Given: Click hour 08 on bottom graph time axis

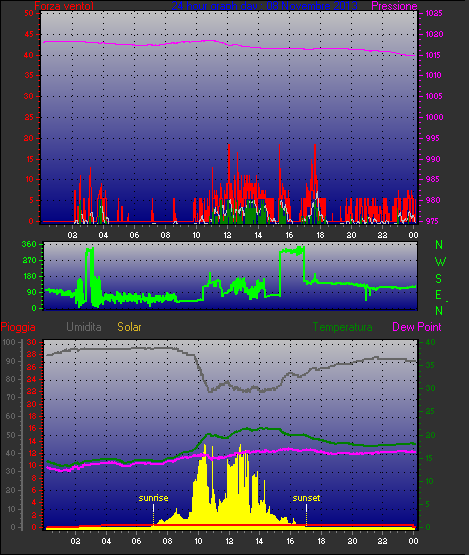Looking at the screenshot, I should tap(167, 541).
